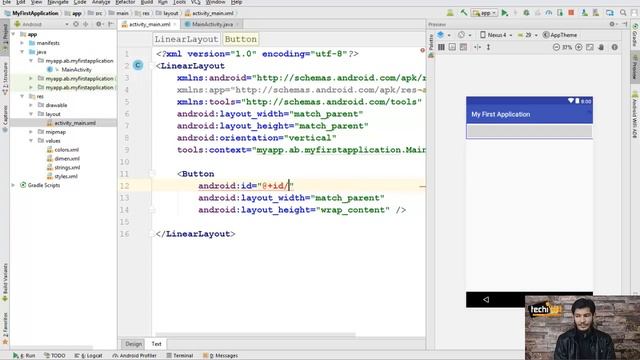The height and width of the screenshot is (360, 640).
Task: Click the Collapse All icon in Project panel
Action: (x=86, y=24)
